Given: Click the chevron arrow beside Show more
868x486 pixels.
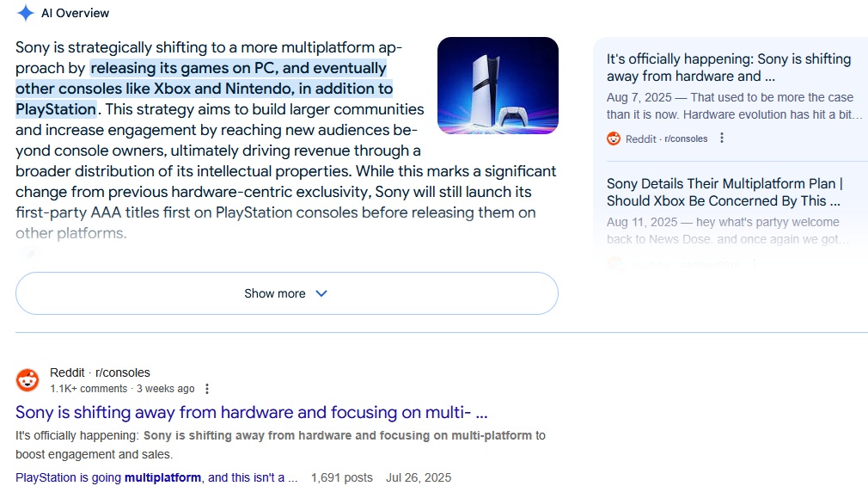Looking at the screenshot, I should tap(321, 293).
